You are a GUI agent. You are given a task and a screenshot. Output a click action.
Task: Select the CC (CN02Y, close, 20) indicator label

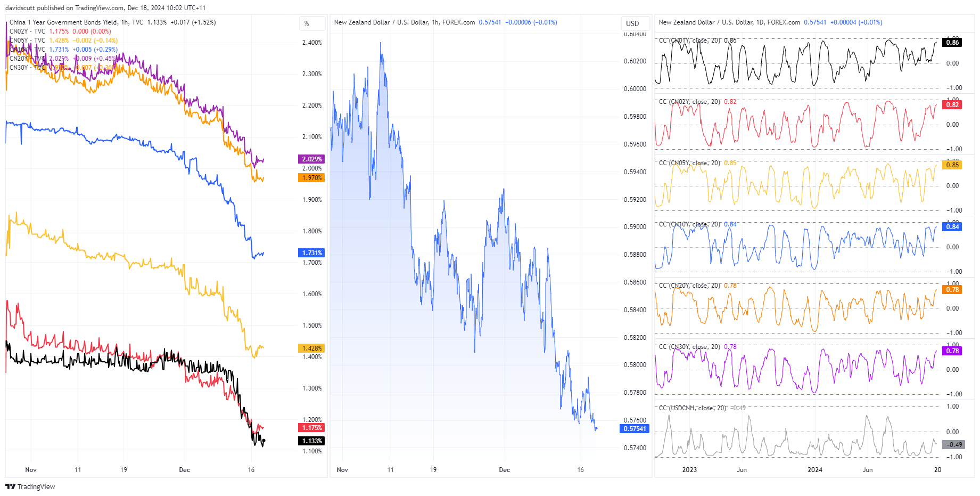689,102
